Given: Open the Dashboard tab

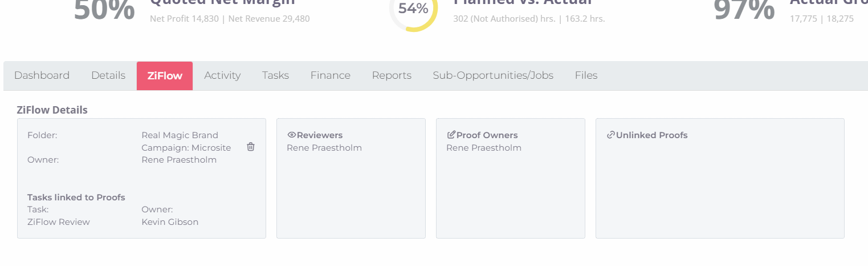Looking at the screenshot, I should (42, 75).
